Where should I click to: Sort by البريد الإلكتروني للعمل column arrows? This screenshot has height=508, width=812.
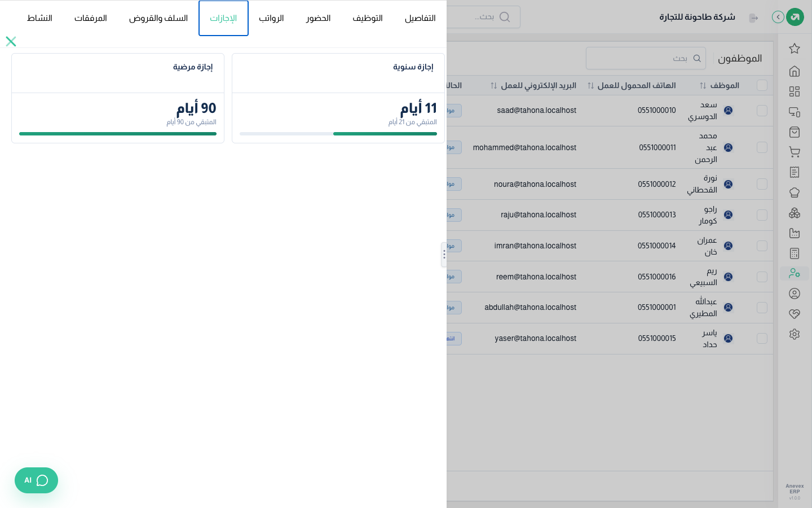pyautogui.click(x=493, y=86)
